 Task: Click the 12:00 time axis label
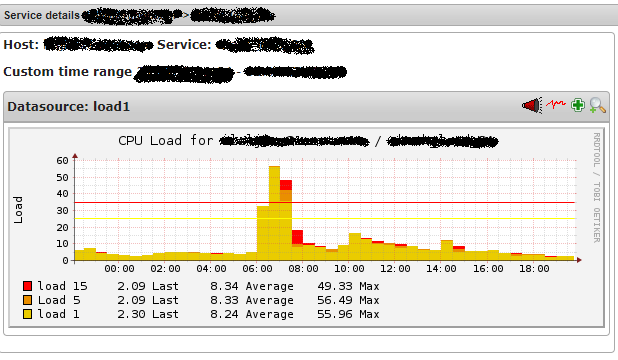click(395, 269)
